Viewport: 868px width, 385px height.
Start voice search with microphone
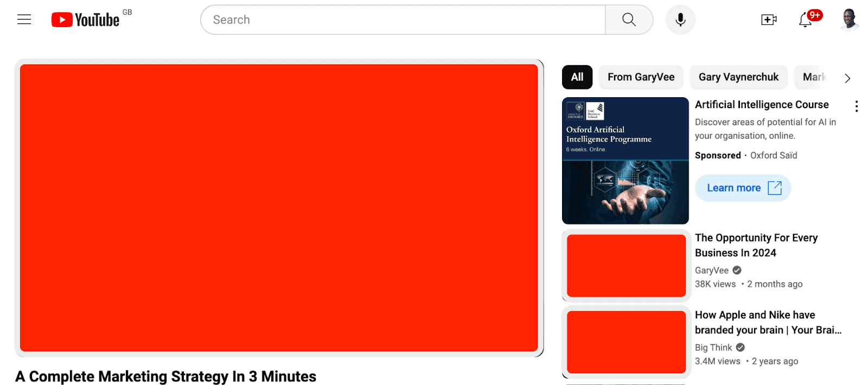680,20
